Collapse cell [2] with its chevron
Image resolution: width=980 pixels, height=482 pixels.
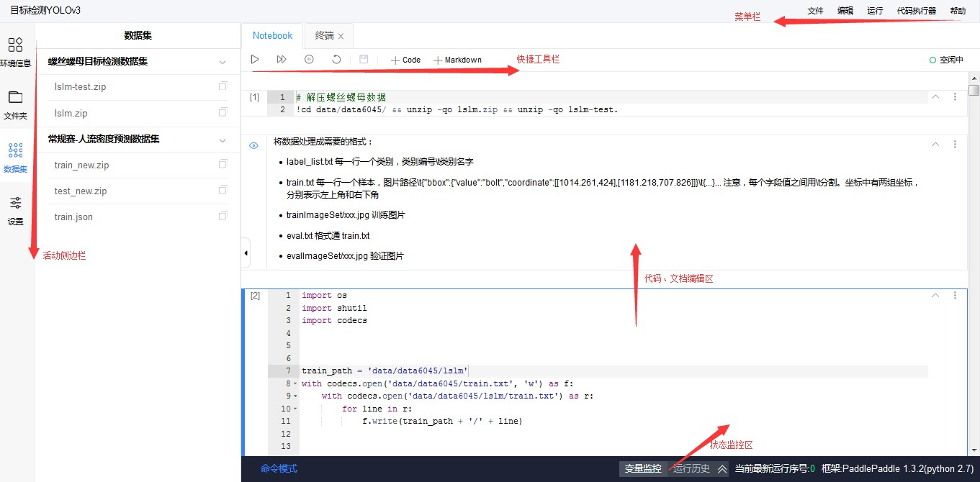pos(935,295)
